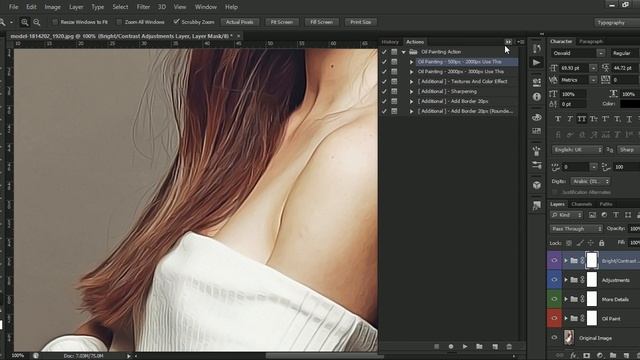This screenshot has width=640, height=360.
Task: Hide the Original Image layer
Action: [x=554, y=338]
